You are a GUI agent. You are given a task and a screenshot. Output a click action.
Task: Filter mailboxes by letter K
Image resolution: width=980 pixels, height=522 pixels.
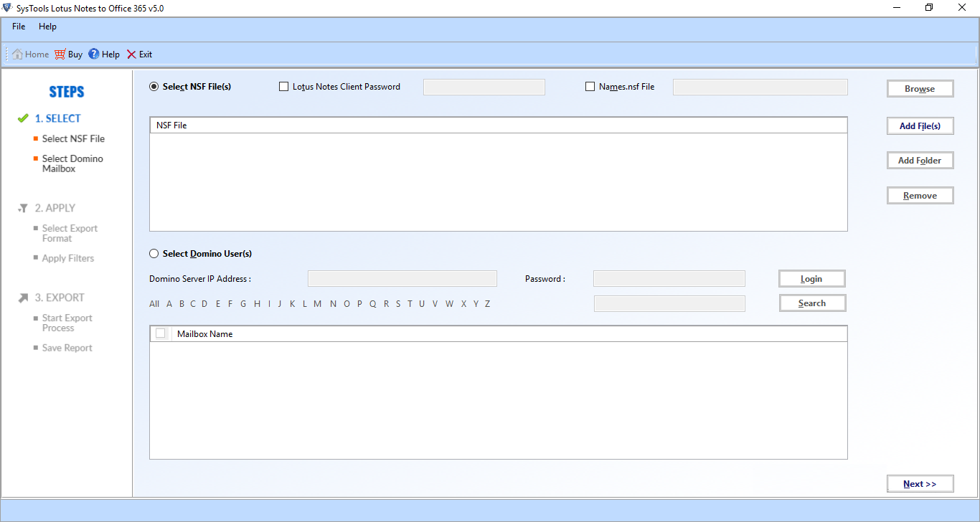point(293,304)
